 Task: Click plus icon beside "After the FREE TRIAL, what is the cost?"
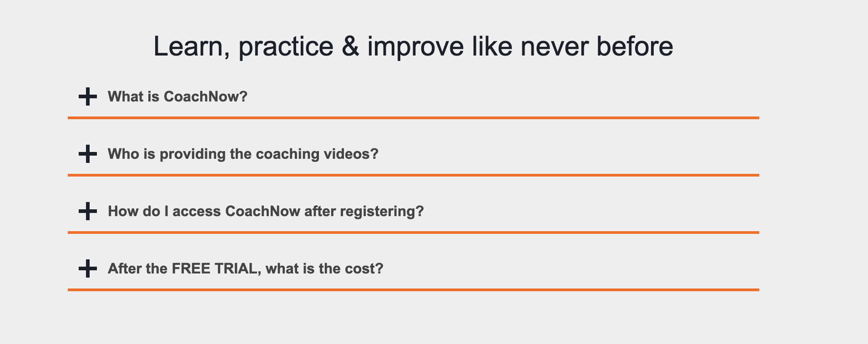point(88,268)
